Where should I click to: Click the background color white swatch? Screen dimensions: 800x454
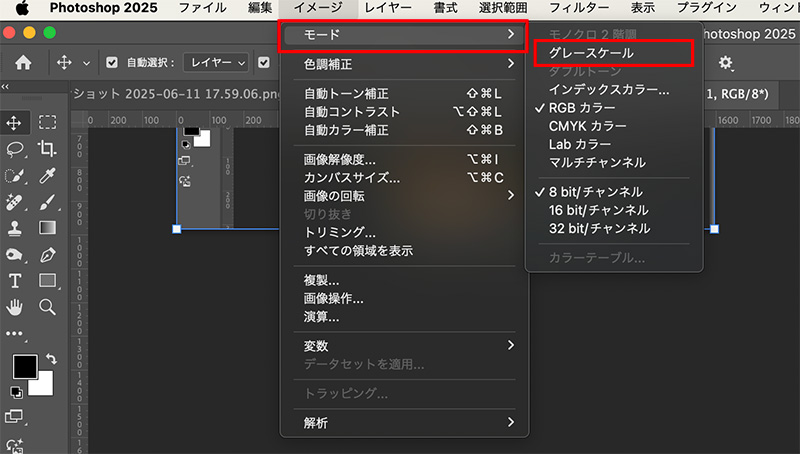tap(44, 387)
